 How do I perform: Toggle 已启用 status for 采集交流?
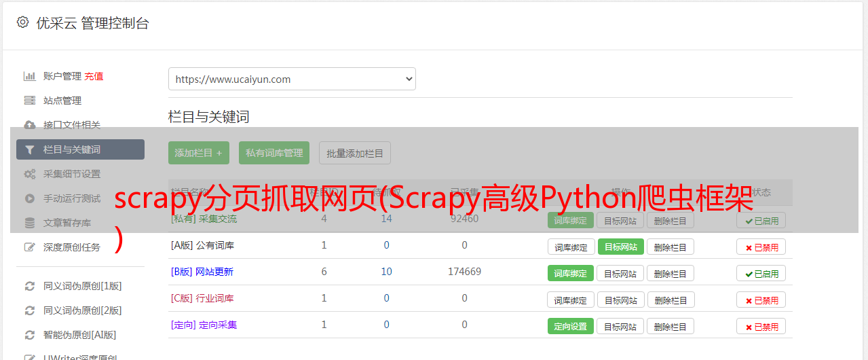(x=761, y=220)
